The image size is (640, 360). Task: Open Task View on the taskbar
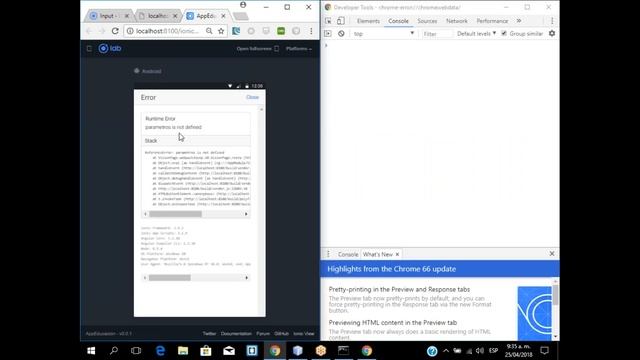[x=136, y=351]
